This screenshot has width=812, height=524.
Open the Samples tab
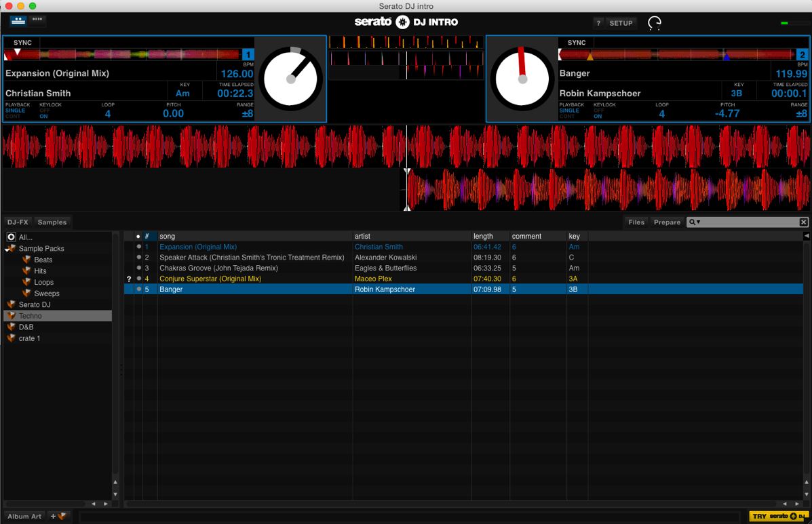(52, 222)
